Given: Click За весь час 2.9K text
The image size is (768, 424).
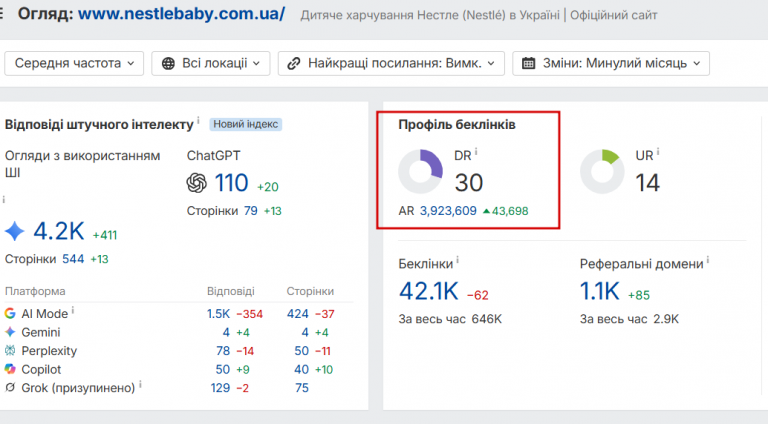Looking at the screenshot, I should 629,319.
